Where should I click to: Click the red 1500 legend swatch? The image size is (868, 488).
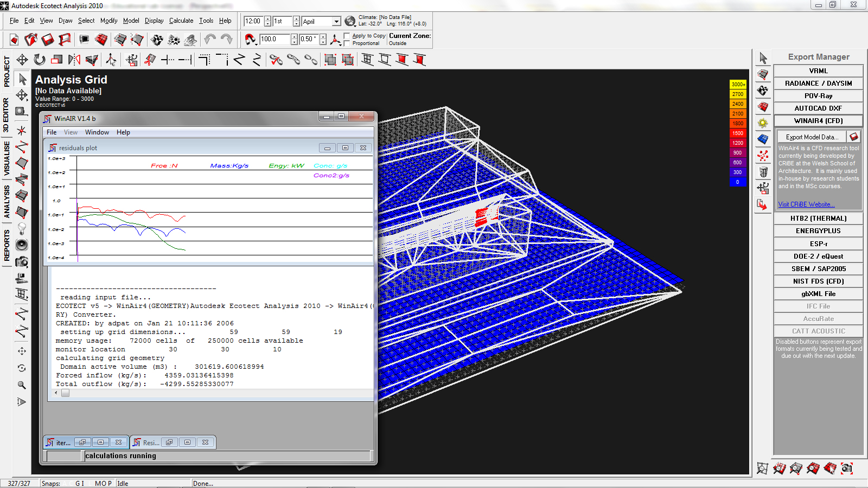738,133
